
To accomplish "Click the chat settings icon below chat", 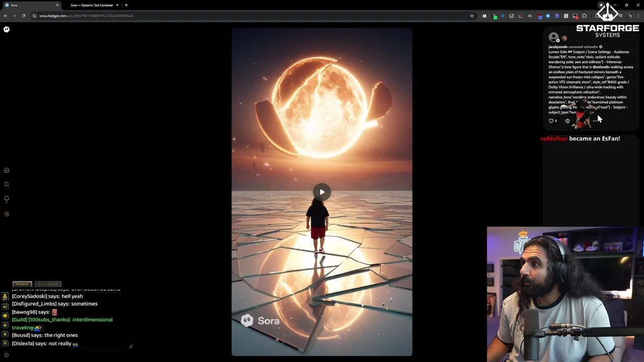I will pyautogui.click(x=7, y=355).
